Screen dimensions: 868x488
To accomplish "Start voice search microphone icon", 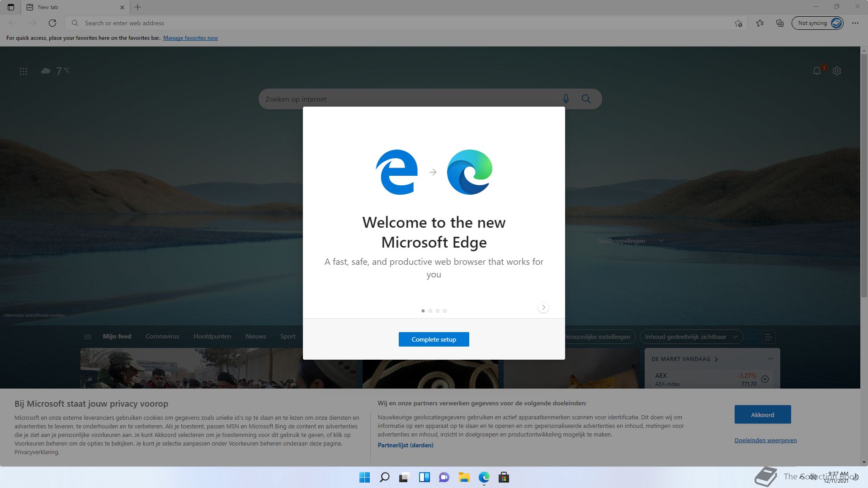I will tap(566, 99).
